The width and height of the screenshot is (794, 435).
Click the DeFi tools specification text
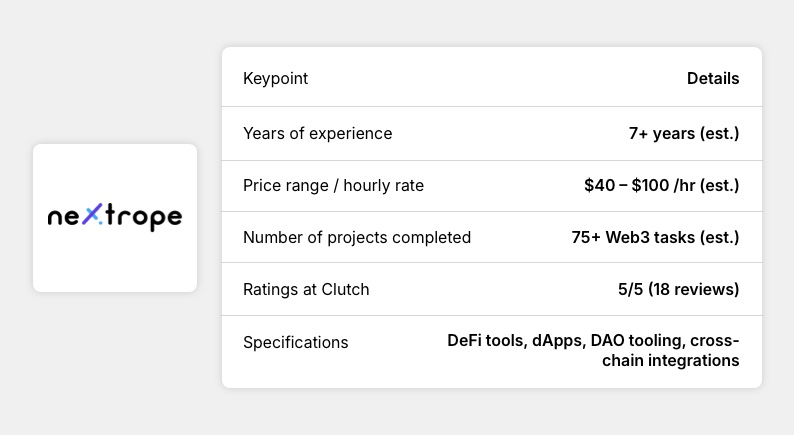tap(485, 341)
